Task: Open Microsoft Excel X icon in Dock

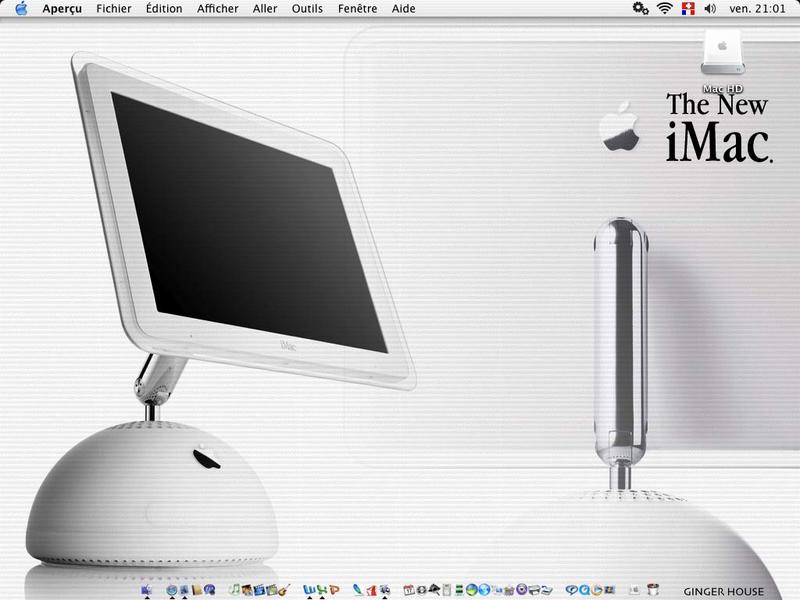Action: point(322,590)
